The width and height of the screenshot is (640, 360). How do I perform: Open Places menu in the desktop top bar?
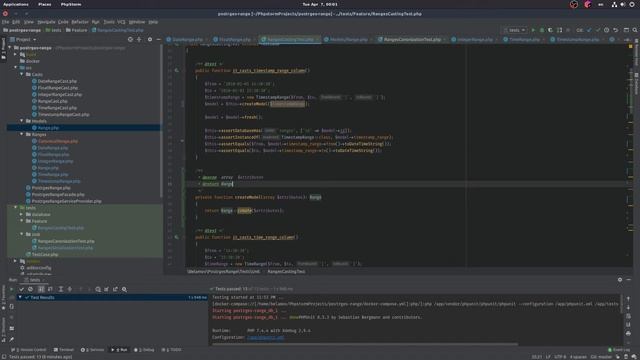pos(45,4)
